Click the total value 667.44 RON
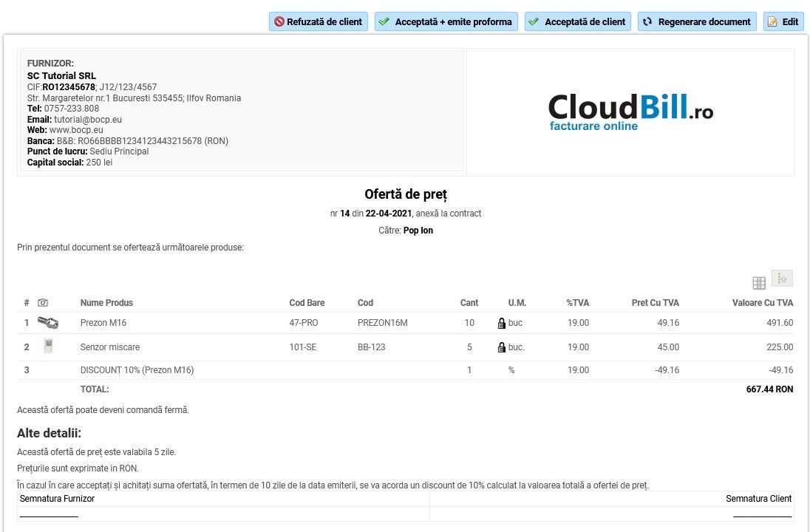 pyautogui.click(x=769, y=389)
